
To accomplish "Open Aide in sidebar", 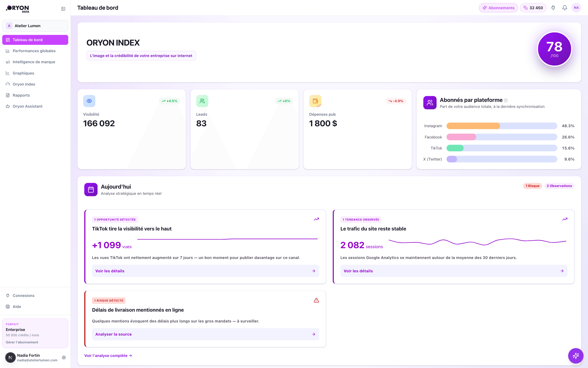I will pos(35,307).
